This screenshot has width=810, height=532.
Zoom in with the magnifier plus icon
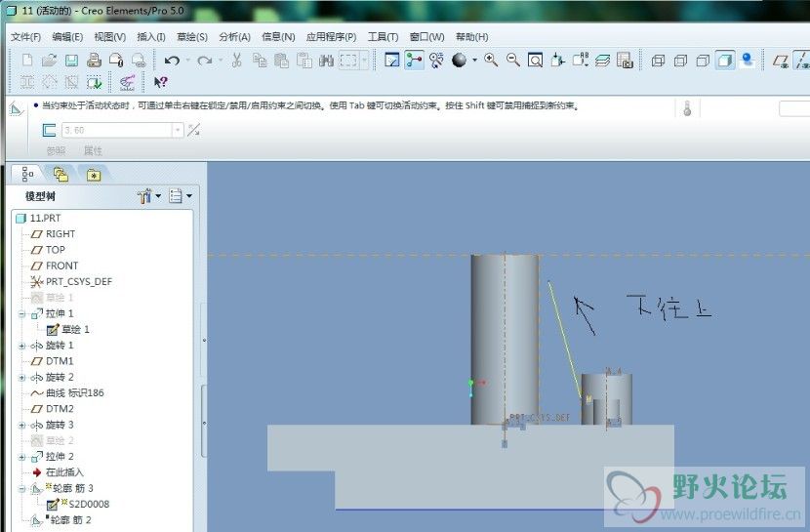coord(491,61)
